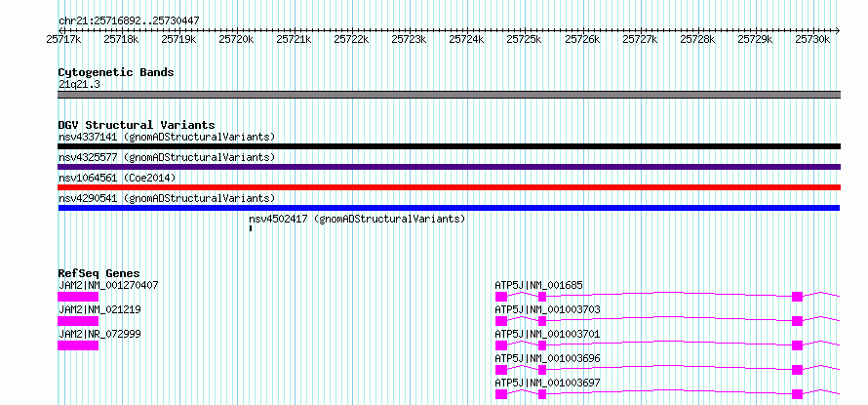Click the 25719k scale label
Image resolution: width=868 pixels, height=405 pixels.
178,39
